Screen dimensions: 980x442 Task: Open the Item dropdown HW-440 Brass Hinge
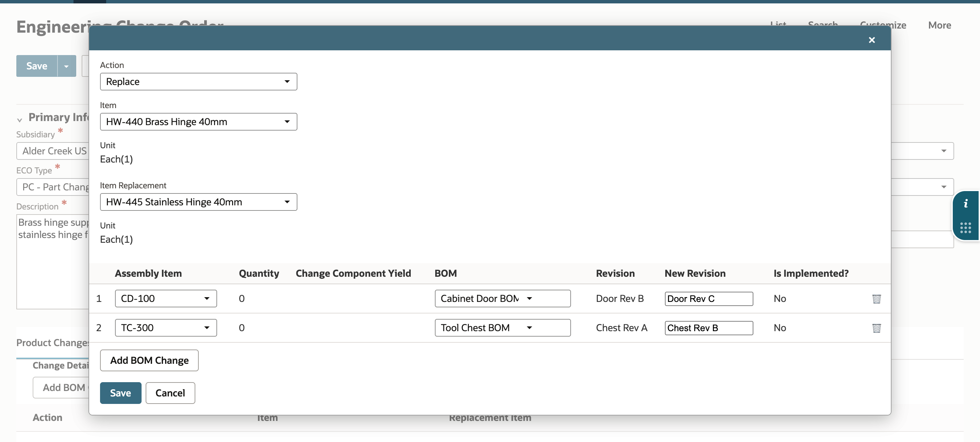pos(198,122)
